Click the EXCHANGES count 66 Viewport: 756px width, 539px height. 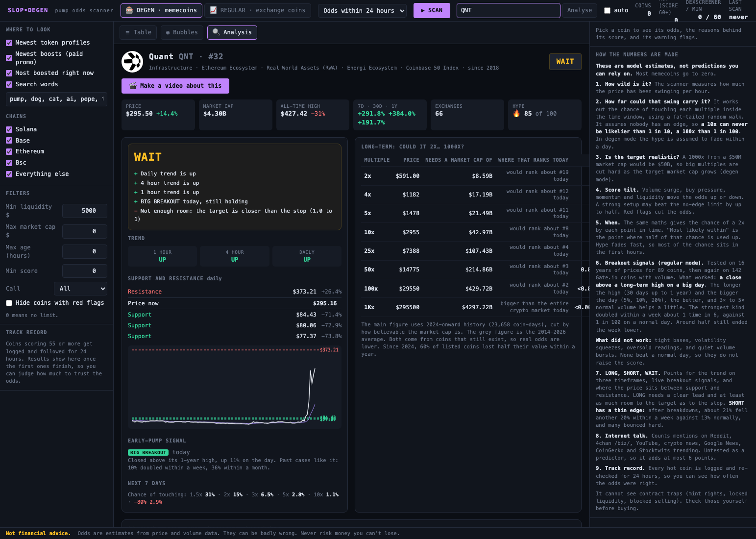tap(439, 114)
